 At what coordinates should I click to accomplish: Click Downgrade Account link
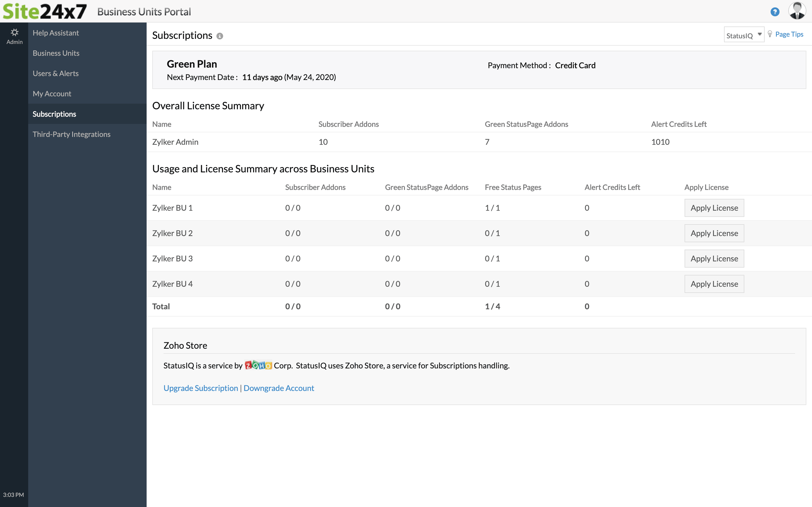279,388
